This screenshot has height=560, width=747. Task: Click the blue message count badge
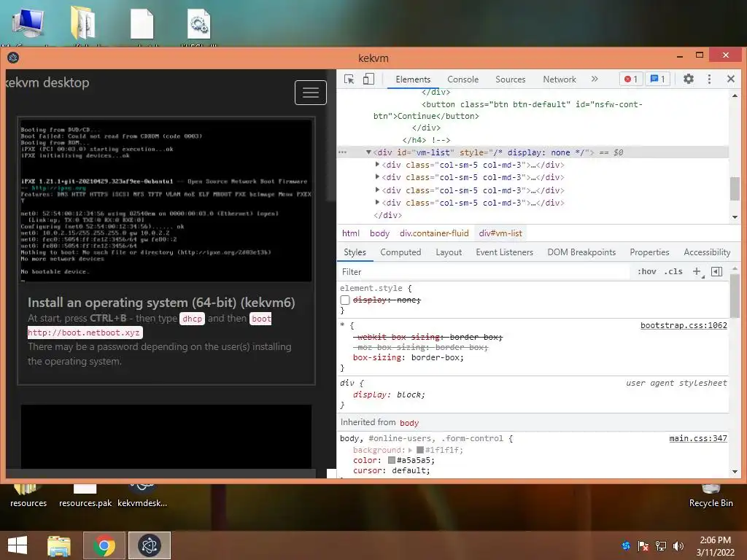coord(658,79)
